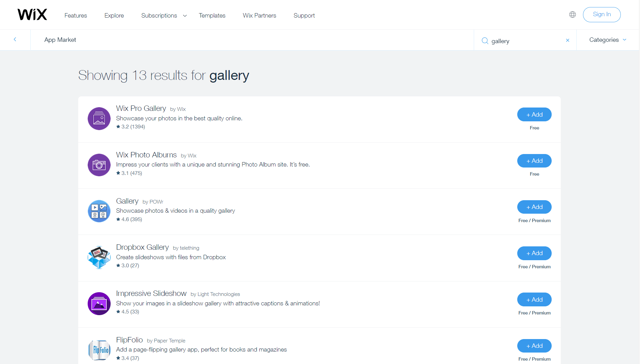This screenshot has width=640, height=364.
Task: Open Wix Partners page
Action: [x=259, y=16]
